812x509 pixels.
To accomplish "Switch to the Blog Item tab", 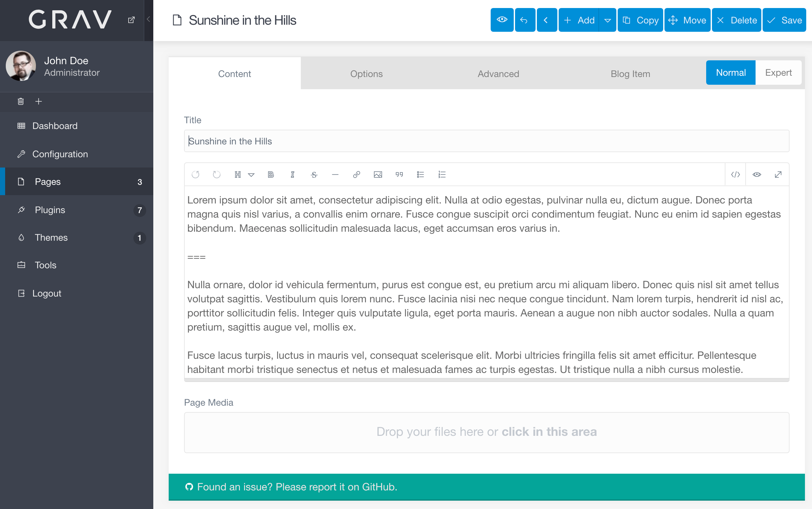I will coord(630,73).
